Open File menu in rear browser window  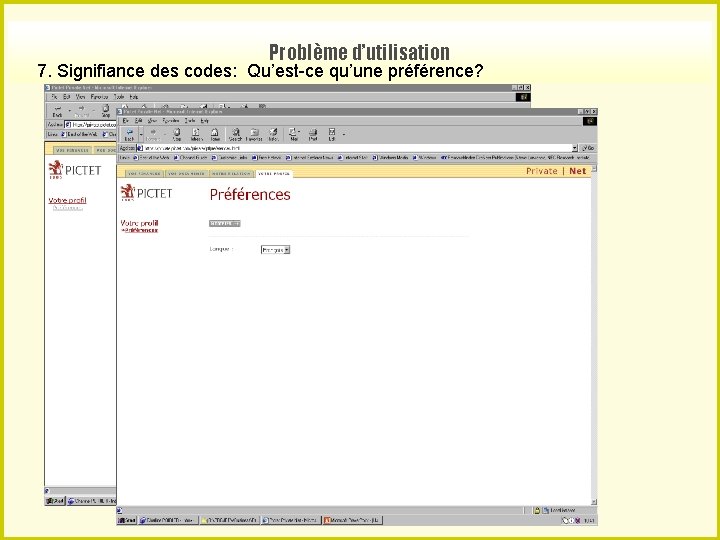[x=54, y=97]
